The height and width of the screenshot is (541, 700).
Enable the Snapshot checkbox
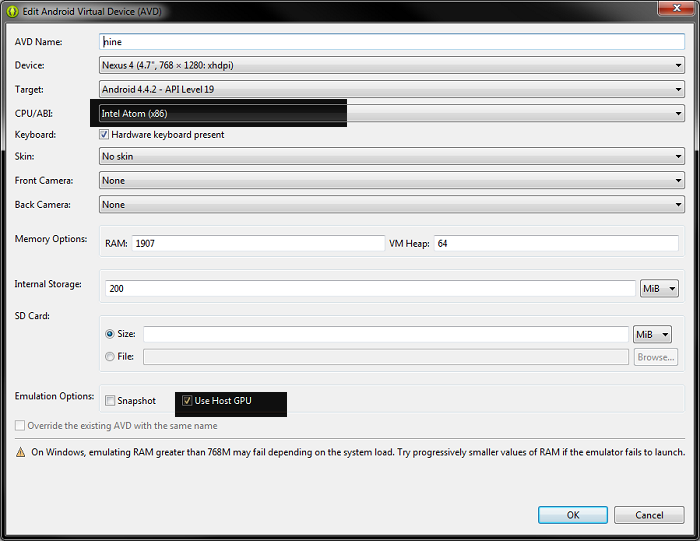tap(110, 400)
